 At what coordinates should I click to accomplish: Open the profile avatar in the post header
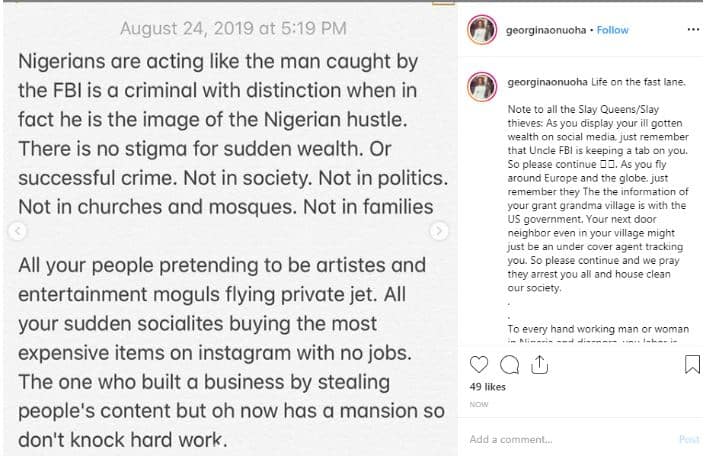point(483,31)
